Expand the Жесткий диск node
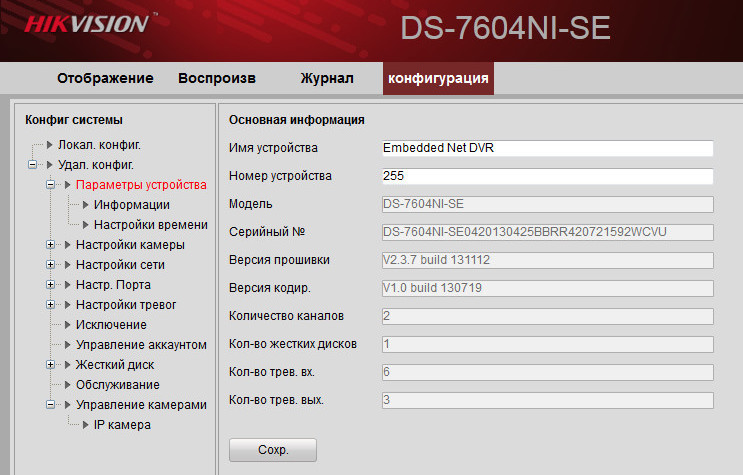This screenshot has height=475, width=743. pos(50,365)
